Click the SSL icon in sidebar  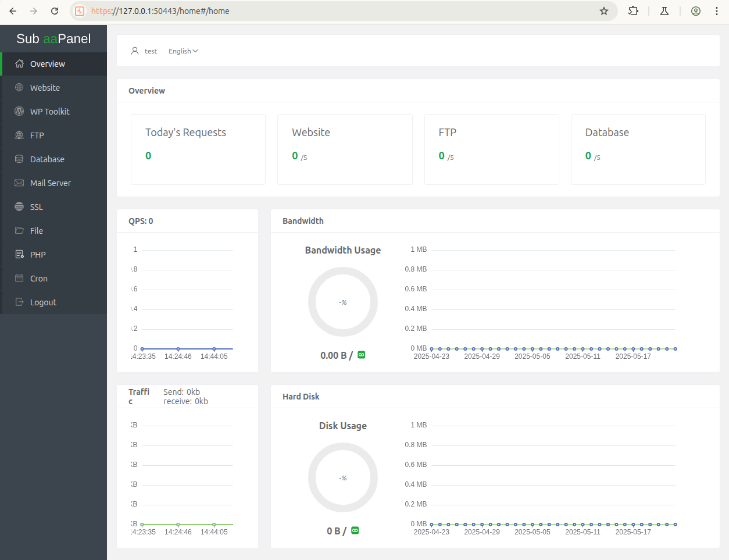19,207
